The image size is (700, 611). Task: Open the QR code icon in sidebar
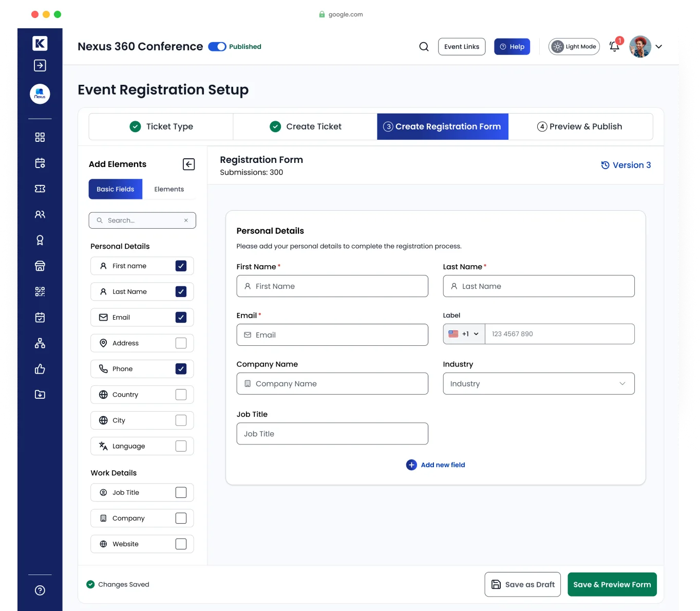[40, 291]
